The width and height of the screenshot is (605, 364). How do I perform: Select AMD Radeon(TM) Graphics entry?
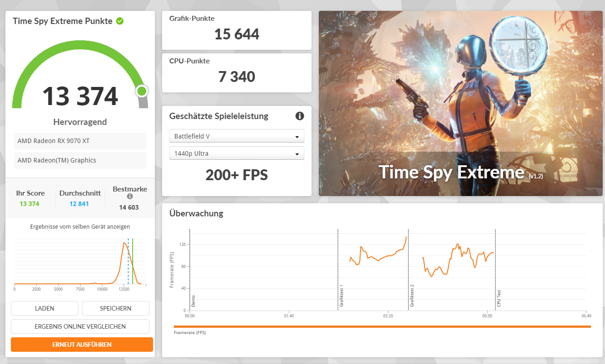(80, 160)
